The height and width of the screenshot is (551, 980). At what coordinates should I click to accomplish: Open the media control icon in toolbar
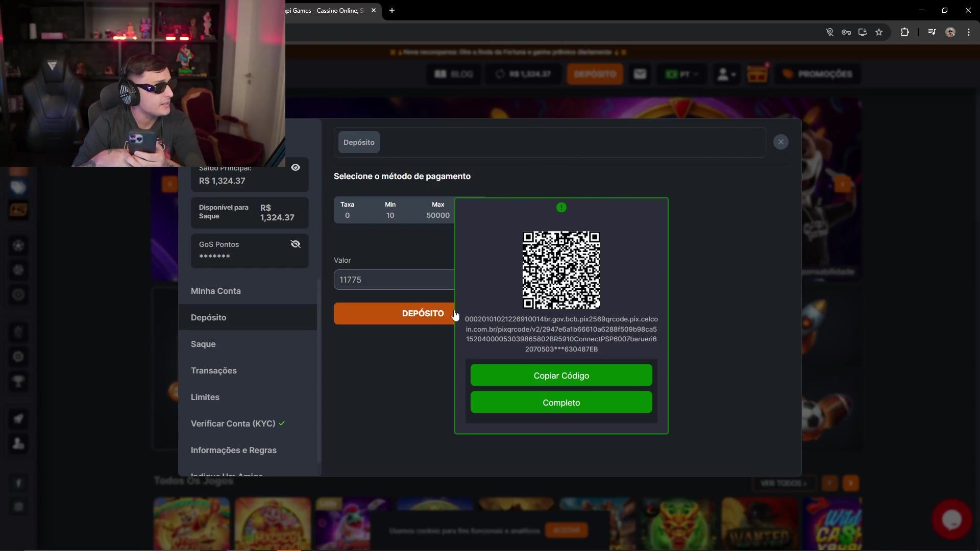pyautogui.click(x=932, y=32)
